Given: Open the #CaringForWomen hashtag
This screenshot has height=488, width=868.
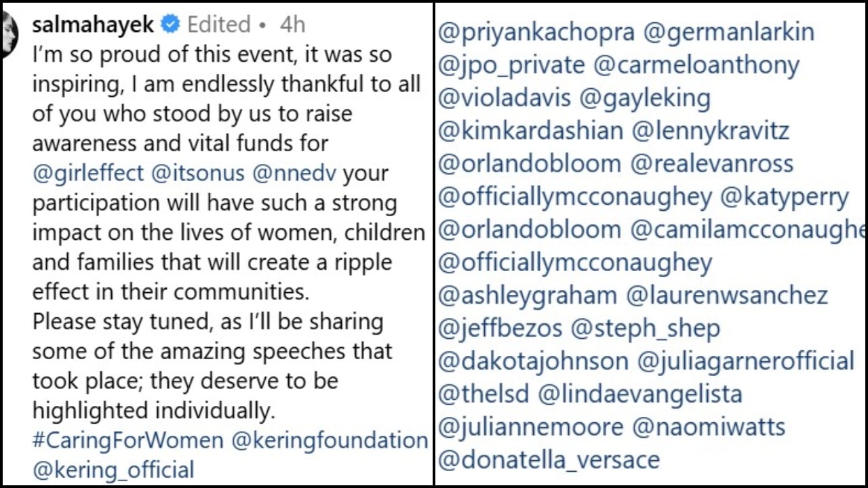Looking at the screenshot, I should [x=127, y=441].
